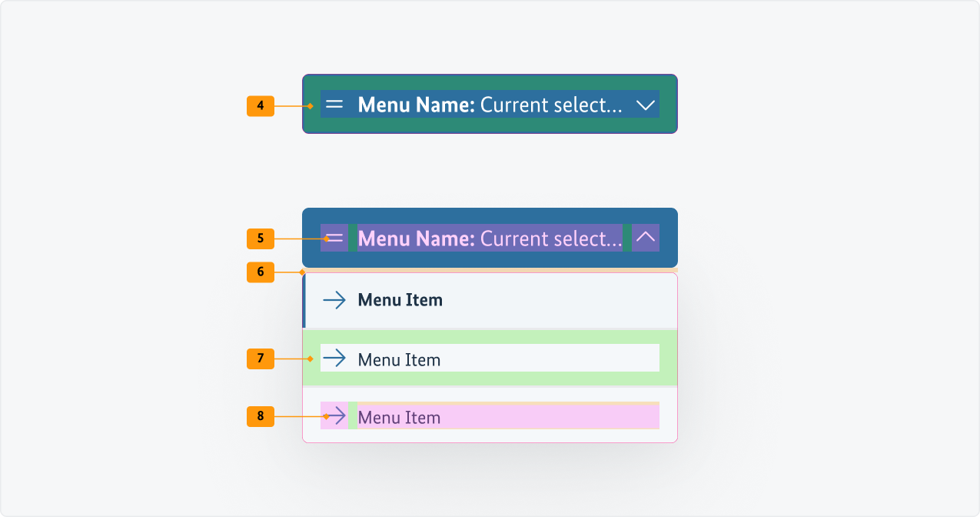
Task: Click the hamburger icon in the collapsed teal menu
Action: (334, 105)
